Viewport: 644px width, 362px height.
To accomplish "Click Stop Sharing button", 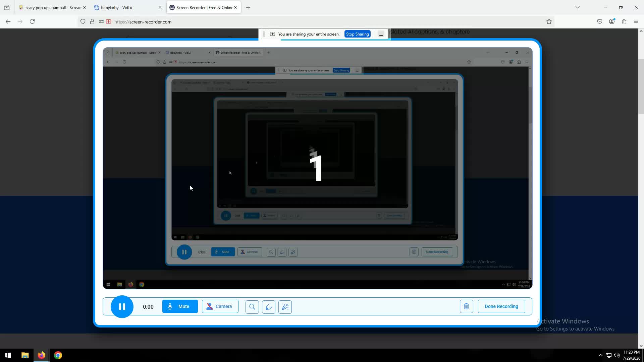I will click(x=357, y=34).
